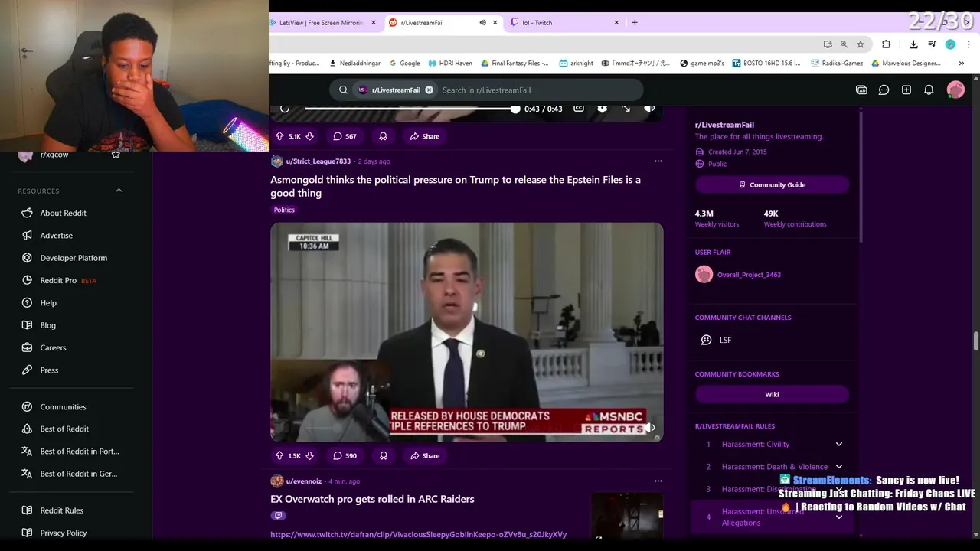Open the 590 comments on Asmongold post
Image resolution: width=980 pixels, height=551 pixels.
pos(345,455)
